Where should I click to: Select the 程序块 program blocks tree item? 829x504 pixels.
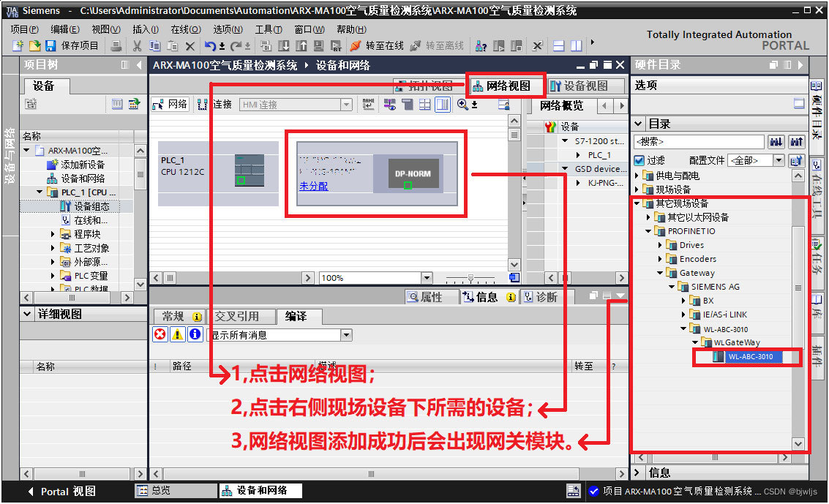(x=87, y=234)
